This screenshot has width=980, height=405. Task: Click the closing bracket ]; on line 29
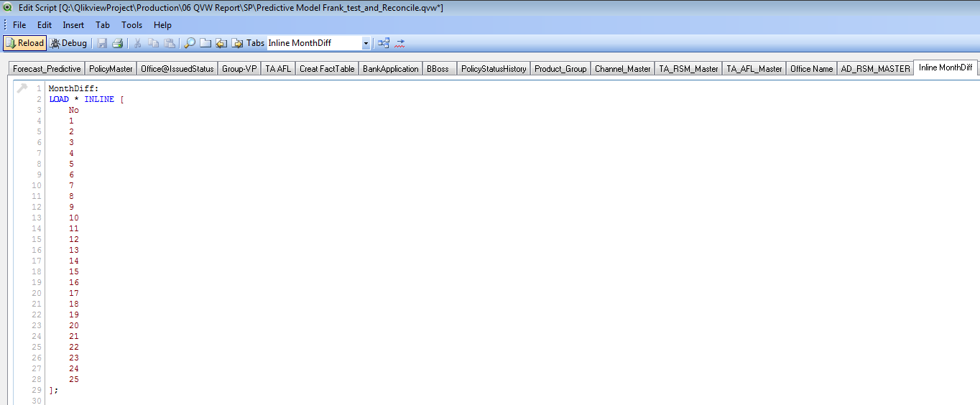[53, 390]
